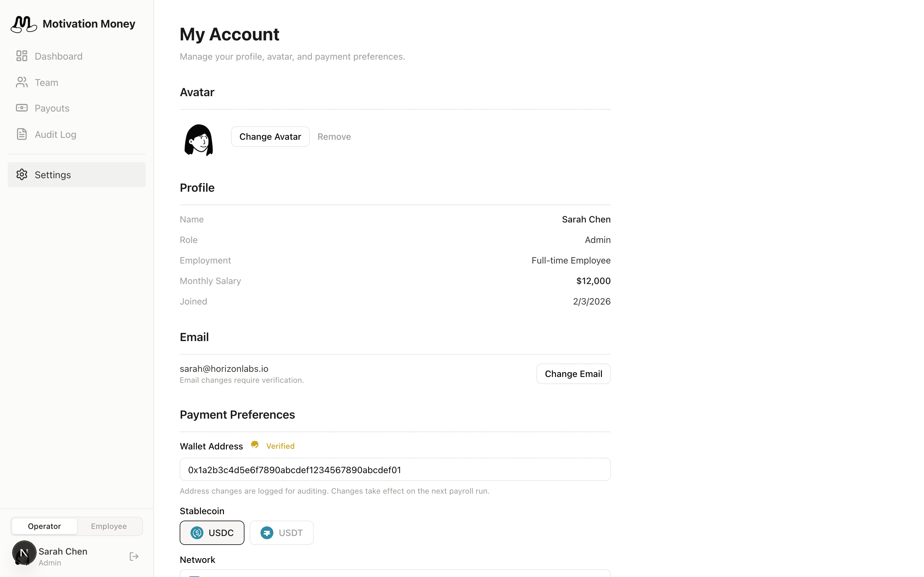The image size is (924, 577).
Task: Click the profile avatar picture
Action: [199, 140]
